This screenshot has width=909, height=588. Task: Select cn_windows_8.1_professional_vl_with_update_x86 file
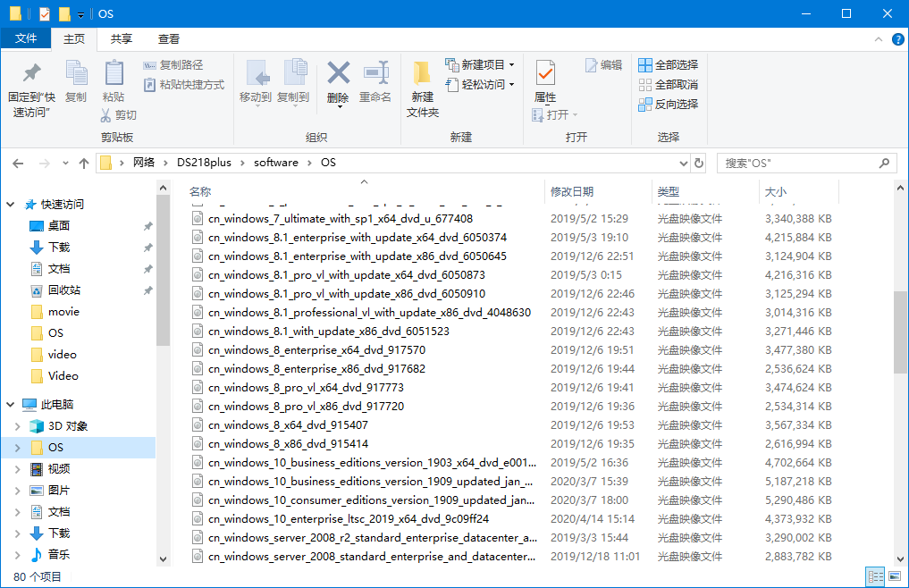(369, 313)
